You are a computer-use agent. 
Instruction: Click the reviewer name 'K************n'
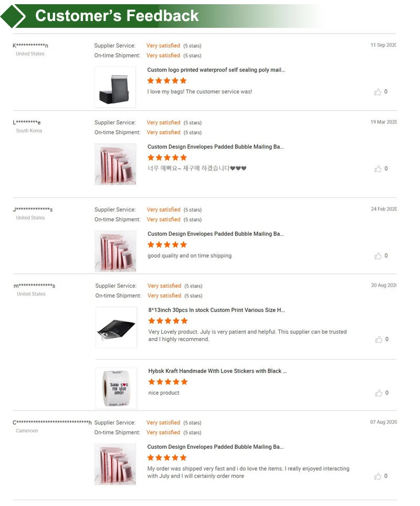pyautogui.click(x=30, y=46)
